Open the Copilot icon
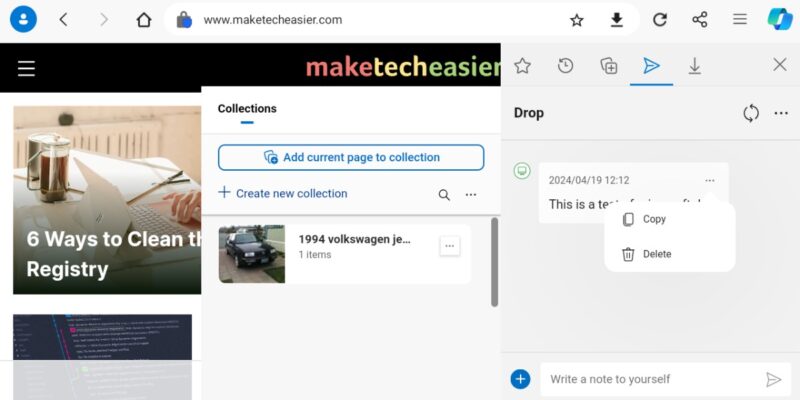Viewport: 800px width, 400px height. (780, 19)
